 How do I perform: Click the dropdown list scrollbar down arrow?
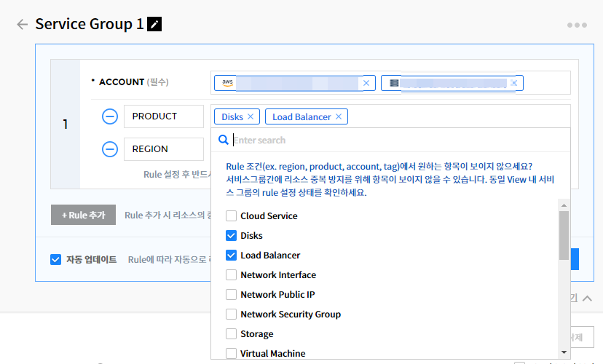[564, 352]
